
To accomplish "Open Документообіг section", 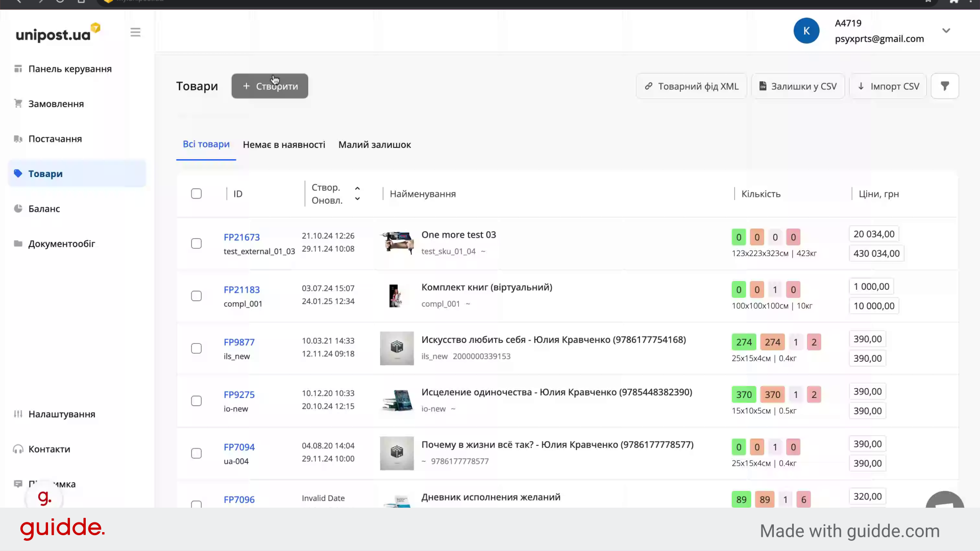I will [x=62, y=244].
